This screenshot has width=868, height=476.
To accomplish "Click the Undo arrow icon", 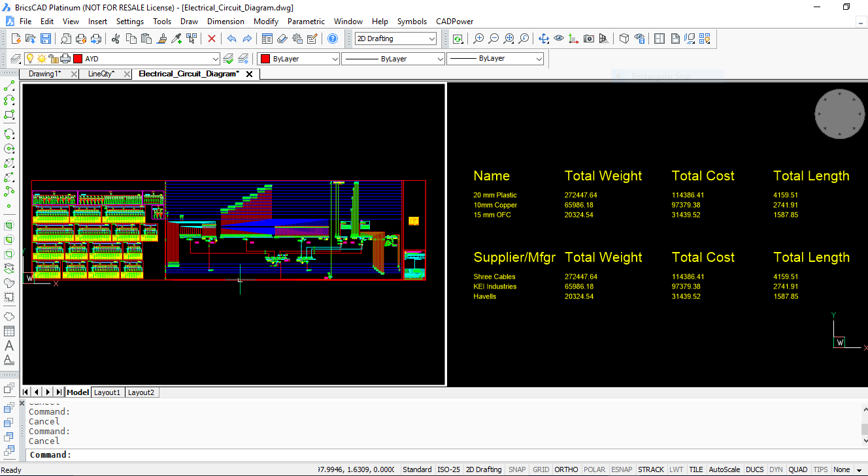I will (231, 39).
